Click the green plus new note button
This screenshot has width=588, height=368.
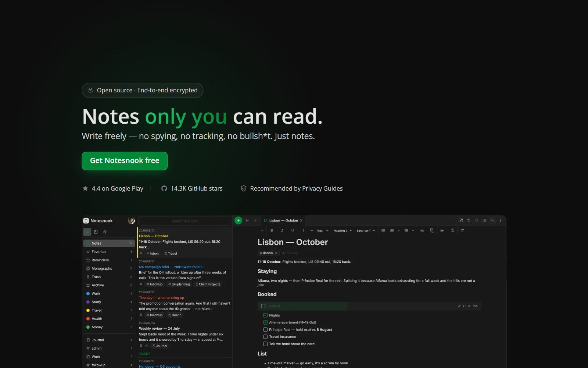pyautogui.click(x=238, y=220)
